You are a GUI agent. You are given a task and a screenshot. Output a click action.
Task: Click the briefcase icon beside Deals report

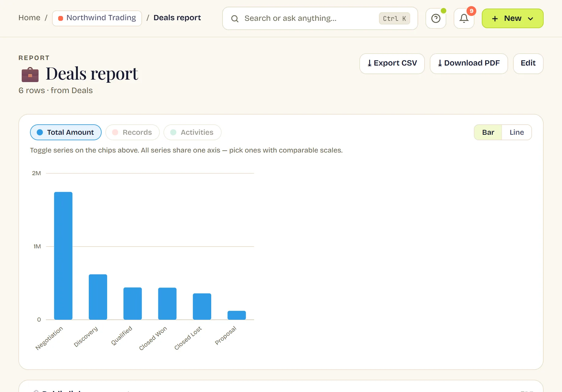coord(30,74)
